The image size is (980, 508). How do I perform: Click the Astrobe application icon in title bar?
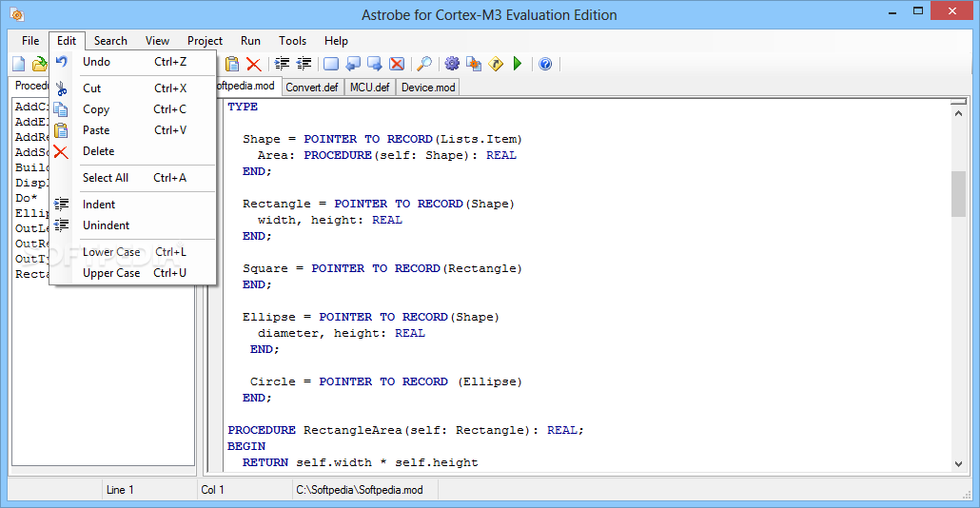coord(17,14)
